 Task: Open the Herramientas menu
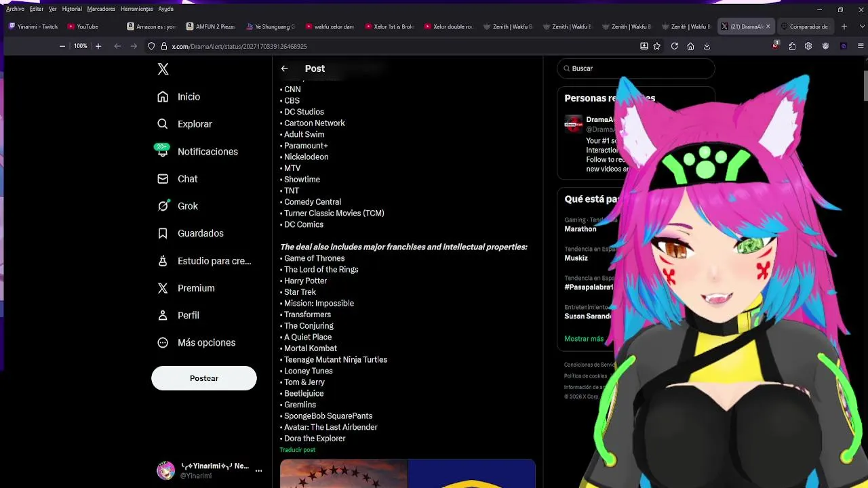click(137, 9)
